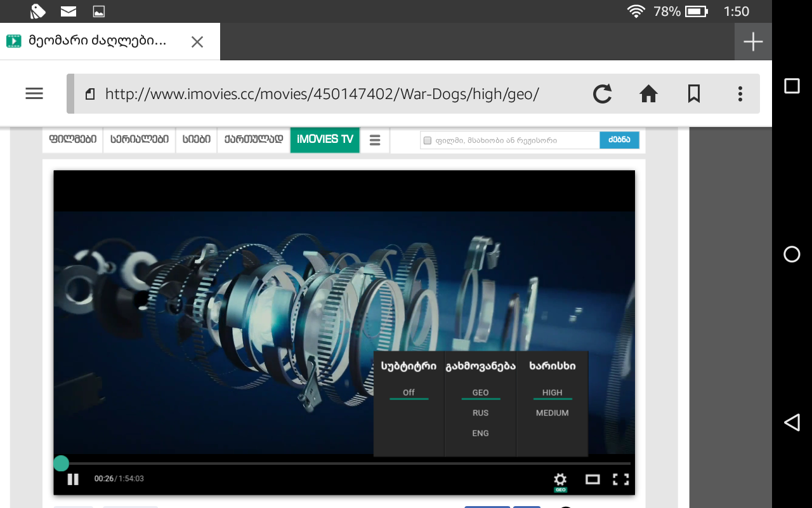812x508 pixels.
Task: Reload the current page
Action: click(x=602, y=94)
